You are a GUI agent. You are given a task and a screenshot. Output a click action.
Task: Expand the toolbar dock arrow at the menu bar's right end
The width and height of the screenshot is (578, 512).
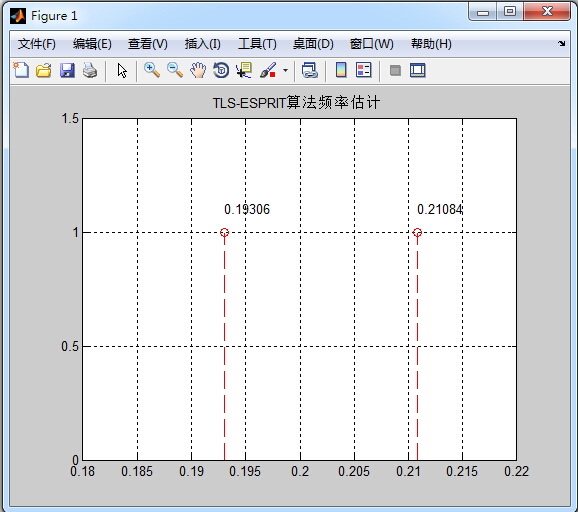coord(561,43)
